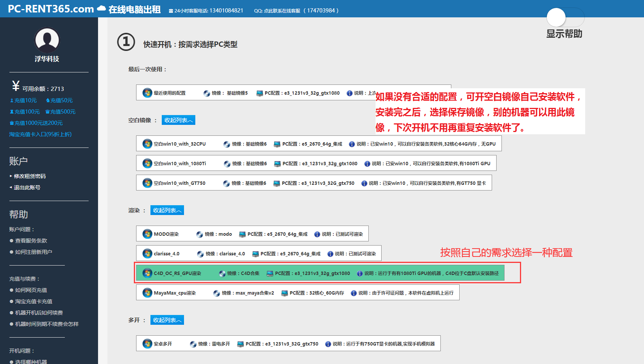
Task: Click the yen ¥ balance icon
Action: 15,86
